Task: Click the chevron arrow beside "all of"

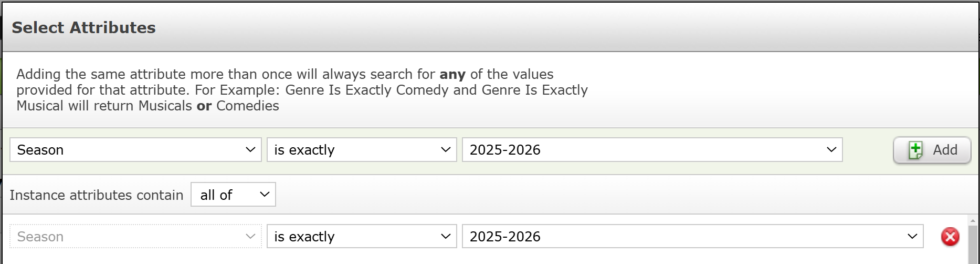Action: 265,195
